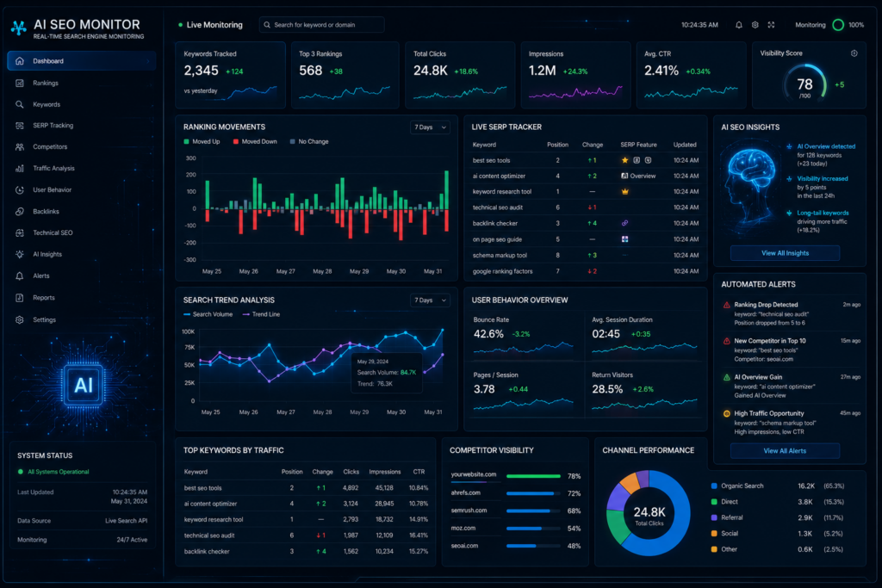Toggle Organic Search in channel legend
Viewport: 882px width, 588px height.
pos(737,486)
